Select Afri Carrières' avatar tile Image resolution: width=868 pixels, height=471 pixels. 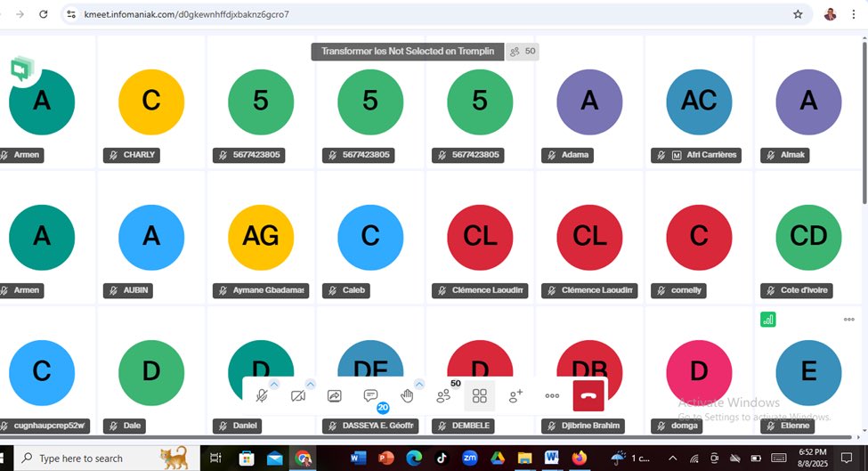pyautogui.click(x=699, y=102)
